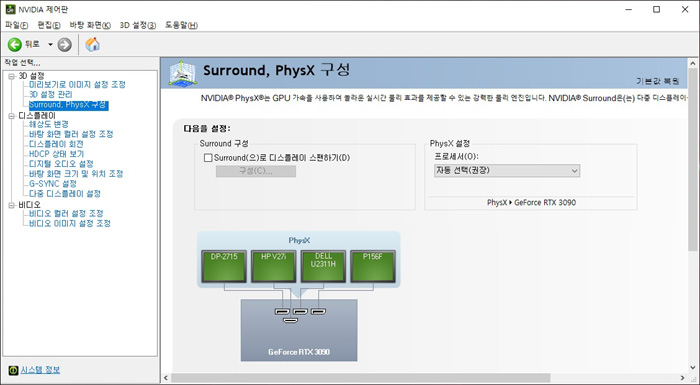The image size is (700, 385).
Task: Click the DP-2715 monitor thumbnail
Action: (224, 266)
